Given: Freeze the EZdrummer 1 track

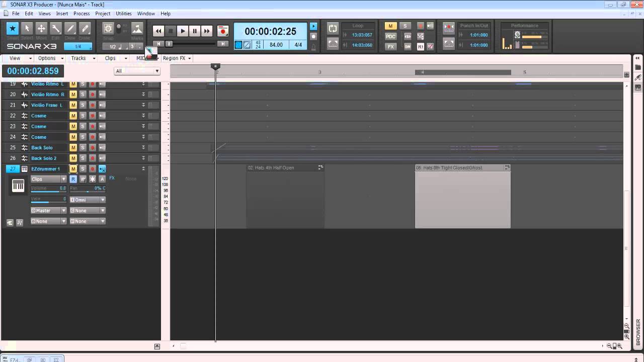Looking at the screenshot, I should 92,179.
